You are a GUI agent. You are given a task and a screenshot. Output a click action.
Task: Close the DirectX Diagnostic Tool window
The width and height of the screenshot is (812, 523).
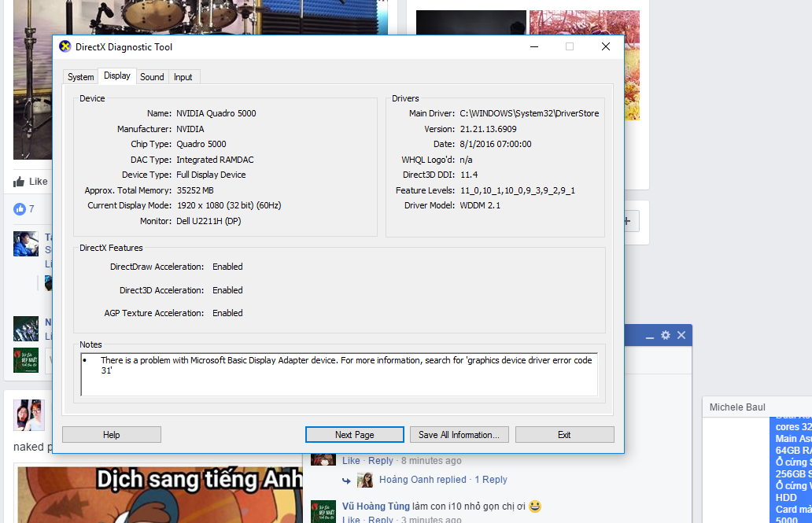pos(605,46)
